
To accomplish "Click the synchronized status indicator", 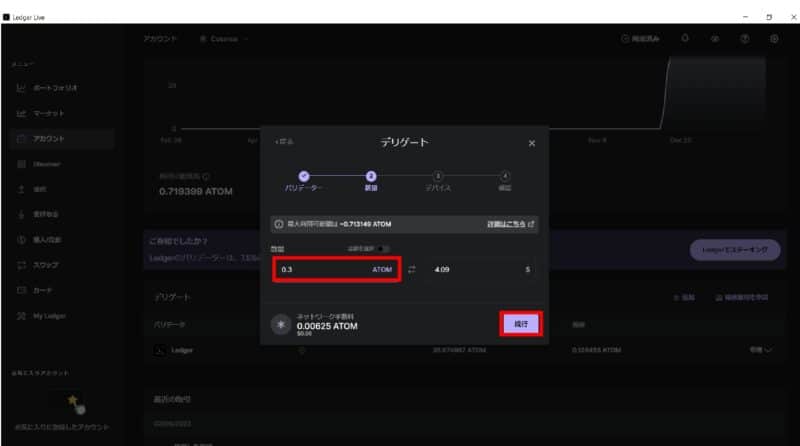I will (x=642, y=39).
